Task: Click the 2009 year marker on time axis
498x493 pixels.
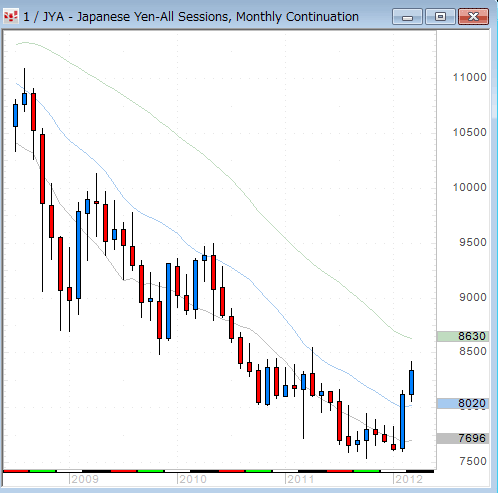Action: [84, 479]
